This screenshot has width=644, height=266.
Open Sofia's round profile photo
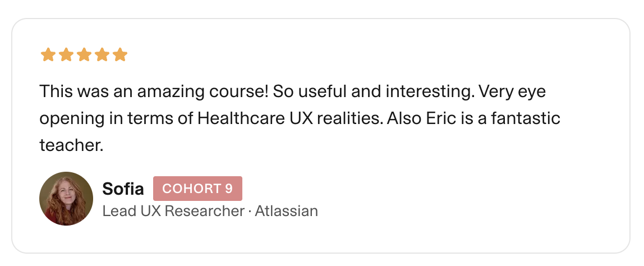click(66, 199)
